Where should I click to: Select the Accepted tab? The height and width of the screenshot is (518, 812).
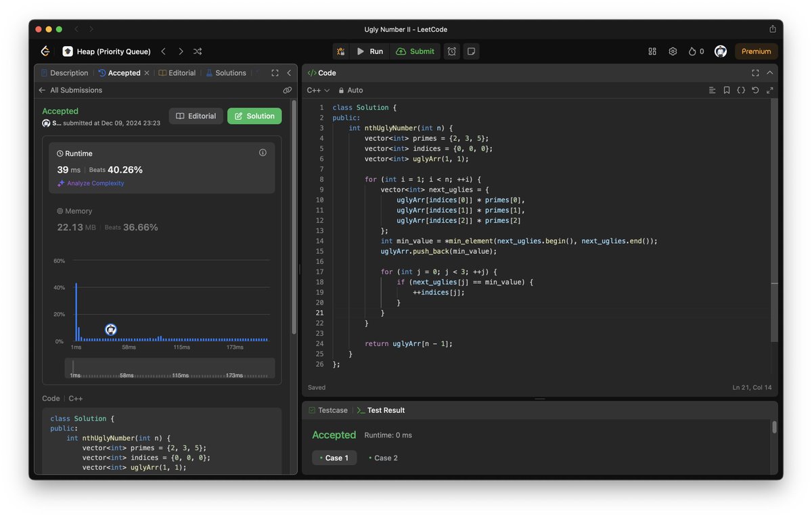(120, 73)
